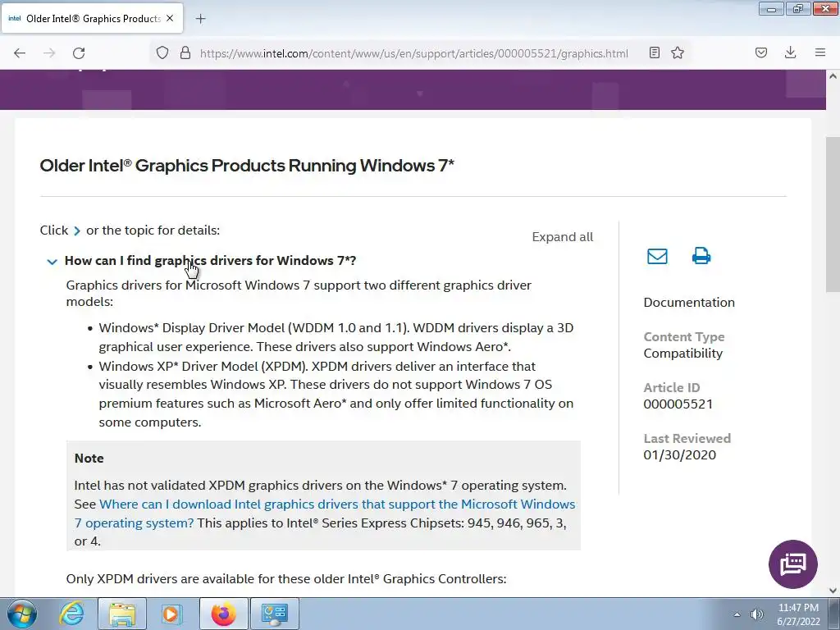The image size is (840, 630).
Task: Open Windows Media Player from taskbar
Action: coord(171,614)
